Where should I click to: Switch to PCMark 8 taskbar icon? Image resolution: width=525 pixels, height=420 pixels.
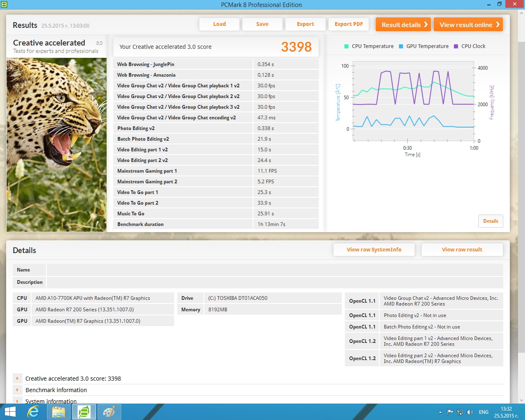[84, 412]
